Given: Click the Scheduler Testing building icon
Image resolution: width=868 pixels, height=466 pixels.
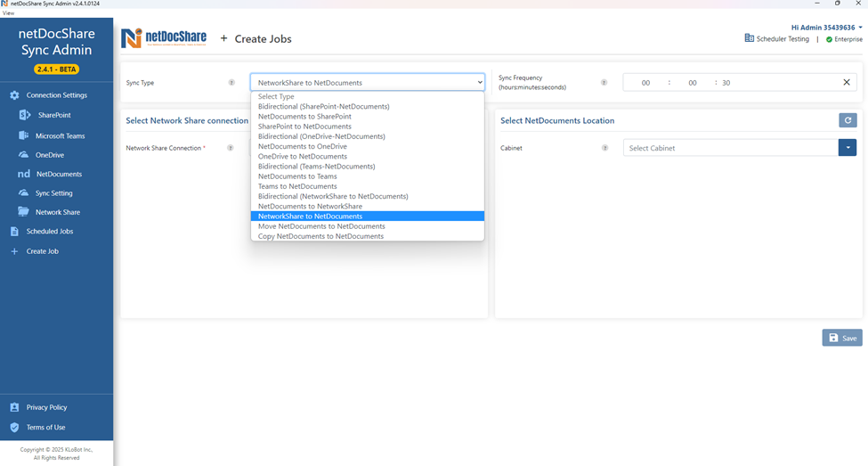Looking at the screenshot, I should 749,38.
